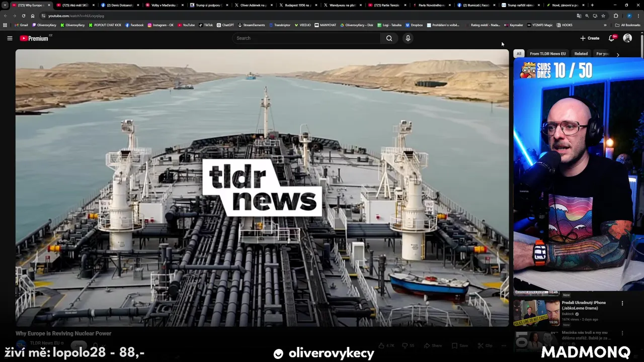Switch to the Trump si podporu tab
The width and height of the screenshot is (644, 362).
point(209,5)
